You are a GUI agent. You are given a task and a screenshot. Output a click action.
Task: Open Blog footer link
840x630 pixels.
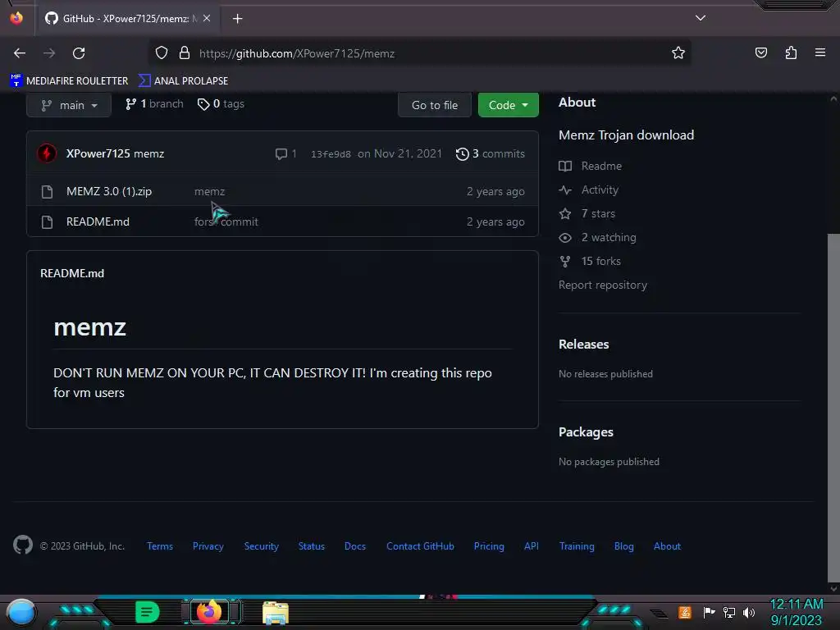pyautogui.click(x=623, y=546)
